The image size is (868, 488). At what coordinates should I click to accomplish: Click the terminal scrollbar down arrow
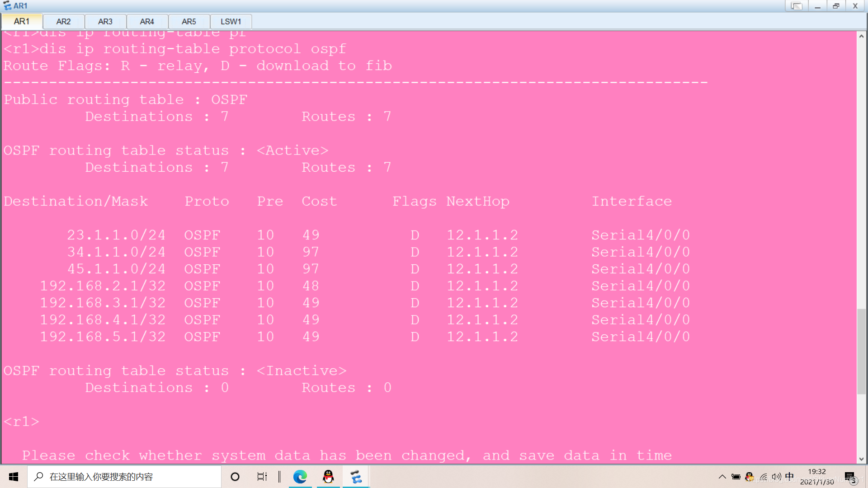point(861,459)
